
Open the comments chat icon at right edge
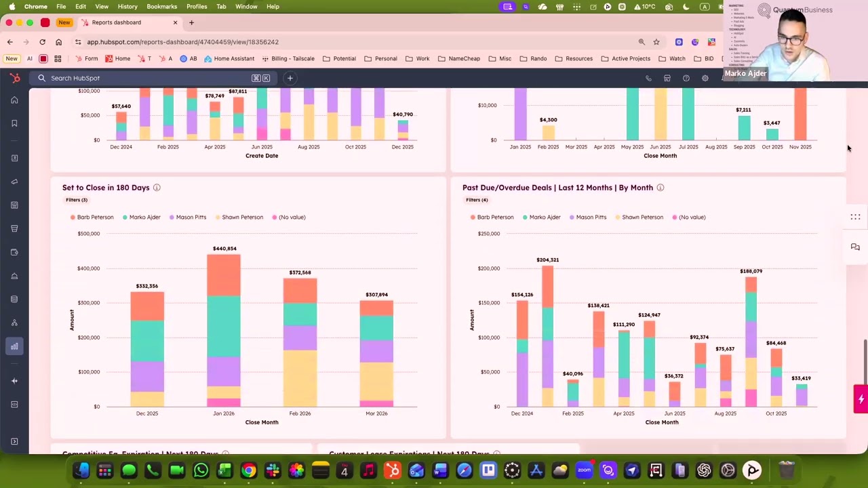click(855, 247)
